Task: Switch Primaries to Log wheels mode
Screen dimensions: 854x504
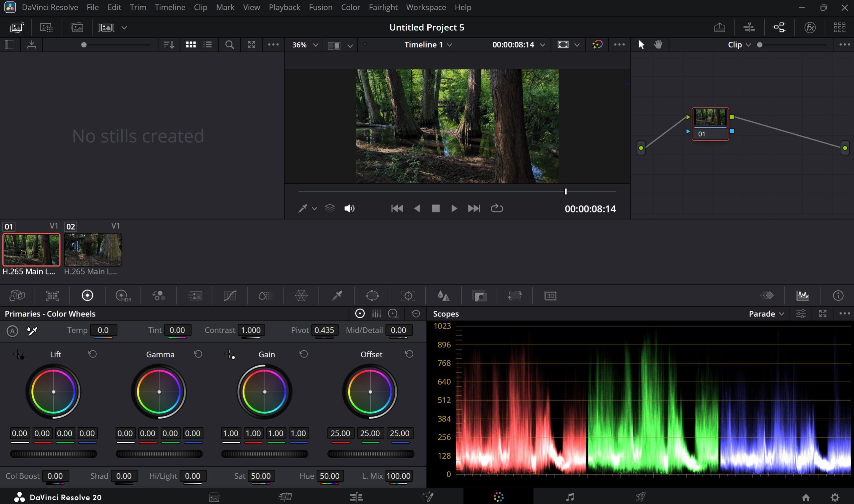Action: tap(393, 314)
